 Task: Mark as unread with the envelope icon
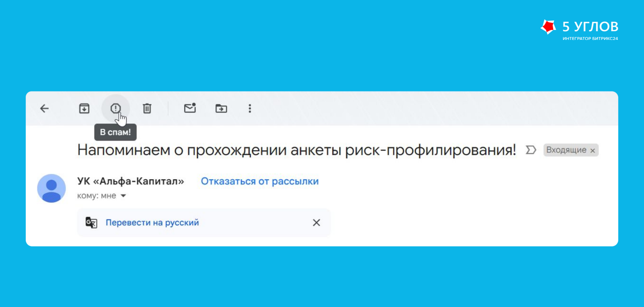[190, 108]
